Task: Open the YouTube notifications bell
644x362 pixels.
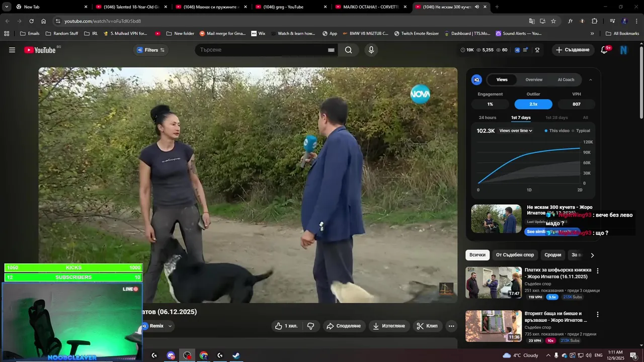Action: click(605, 50)
